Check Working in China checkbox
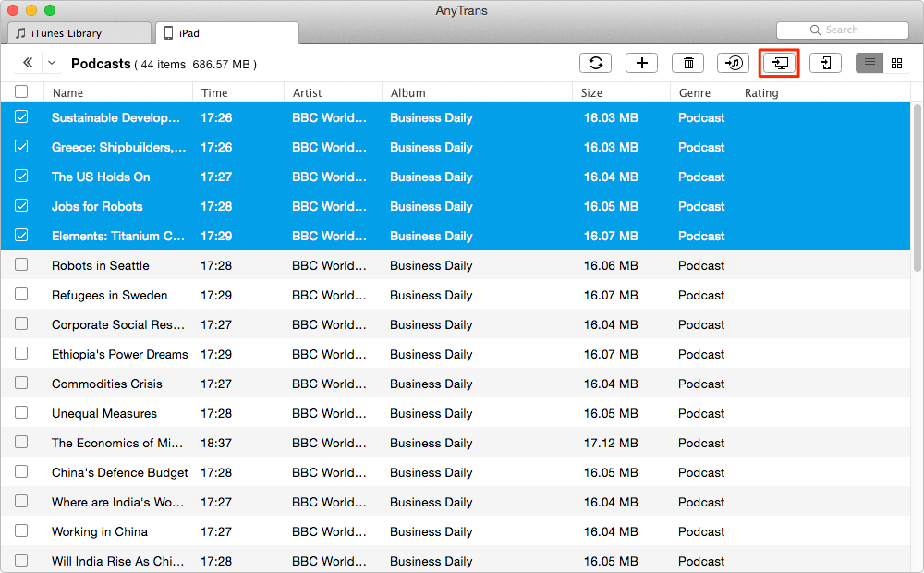924x573 pixels. [x=21, y=530]
